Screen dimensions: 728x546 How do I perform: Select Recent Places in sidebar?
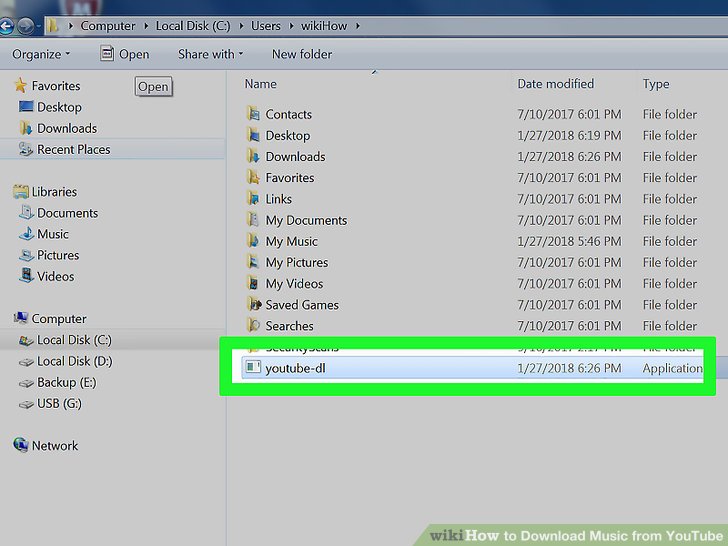coord(74,150)
